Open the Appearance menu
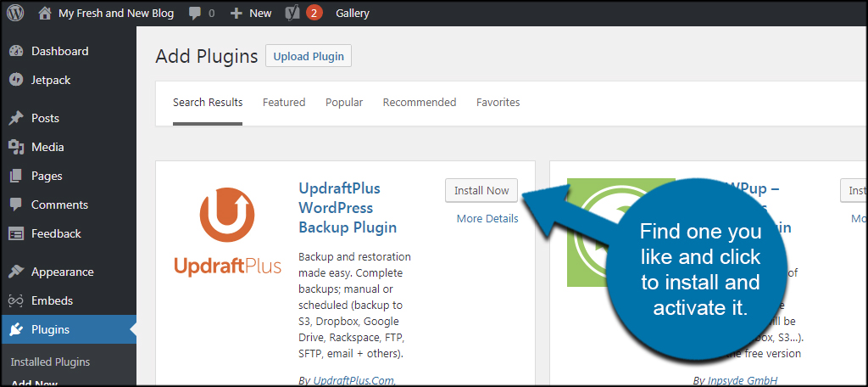 [62, 272]
